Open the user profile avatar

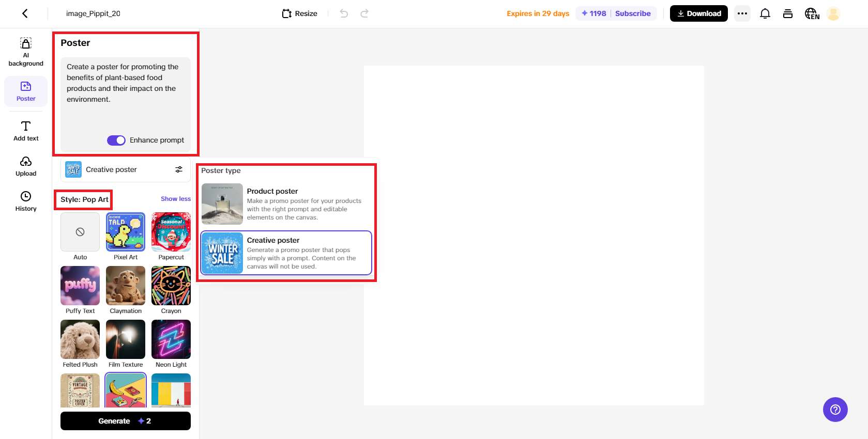[x=833, y=13]
